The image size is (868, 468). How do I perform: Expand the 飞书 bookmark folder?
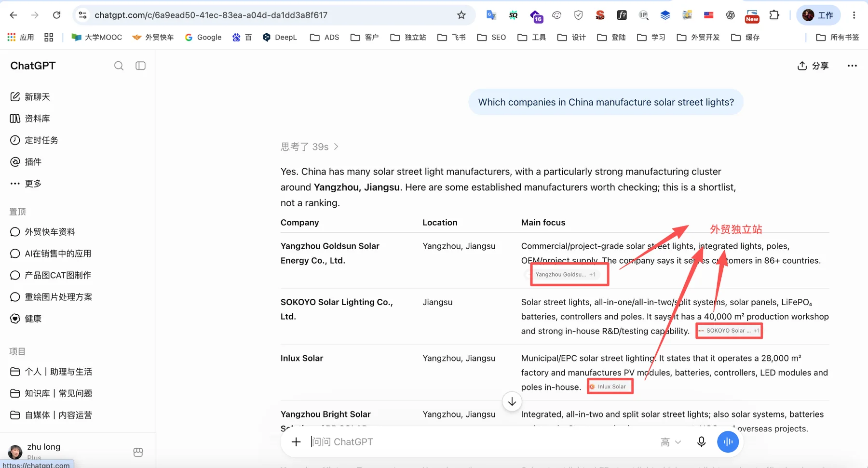point(451,37)
